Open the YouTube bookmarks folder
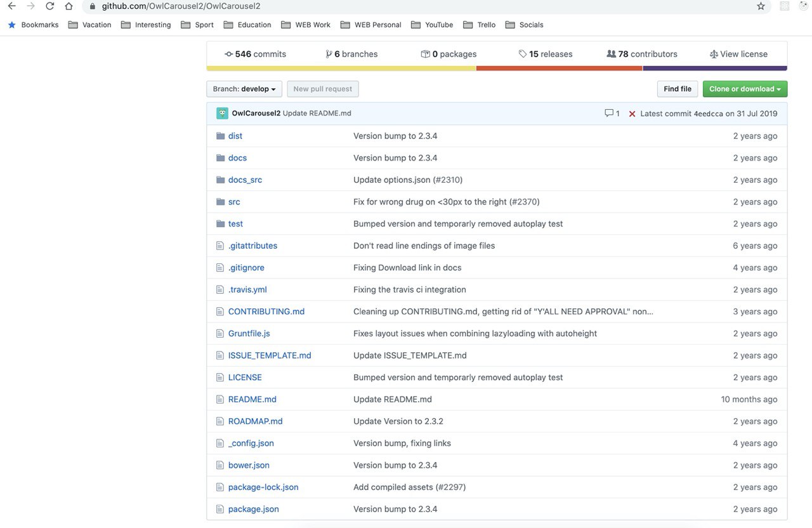The height and width of the screenshot is (528, 812). pos(432,25)
